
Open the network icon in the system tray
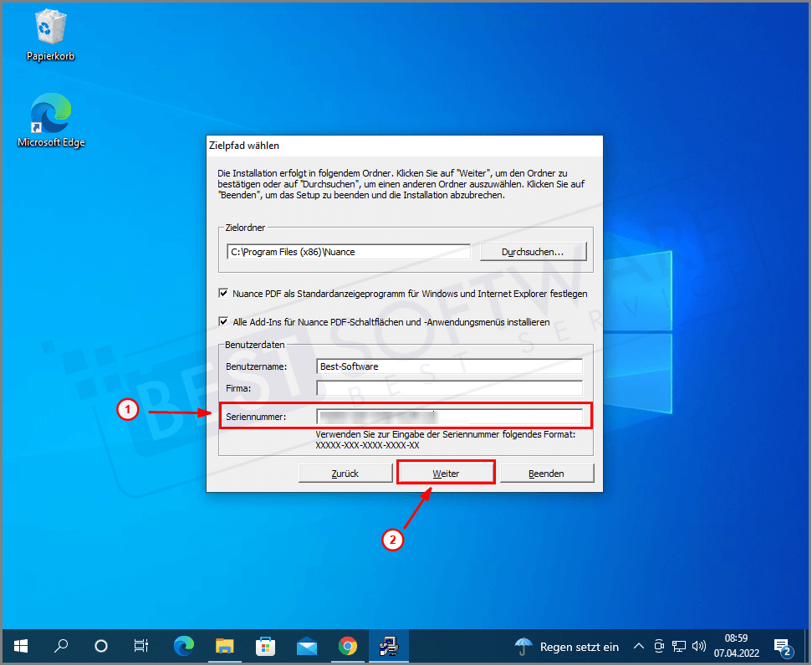(x=678, y=646)
